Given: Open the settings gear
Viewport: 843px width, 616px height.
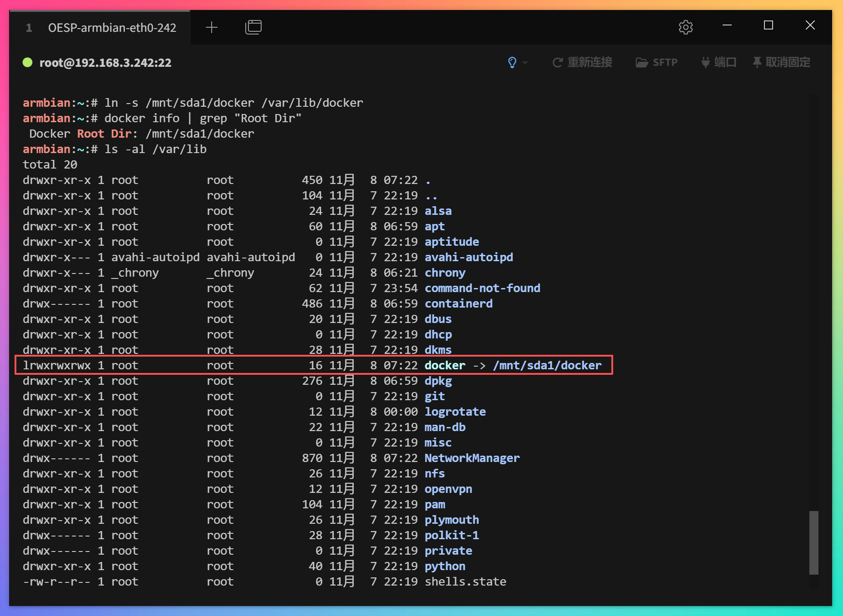Looking at the screenshot, I should click(x=685, y=27).
